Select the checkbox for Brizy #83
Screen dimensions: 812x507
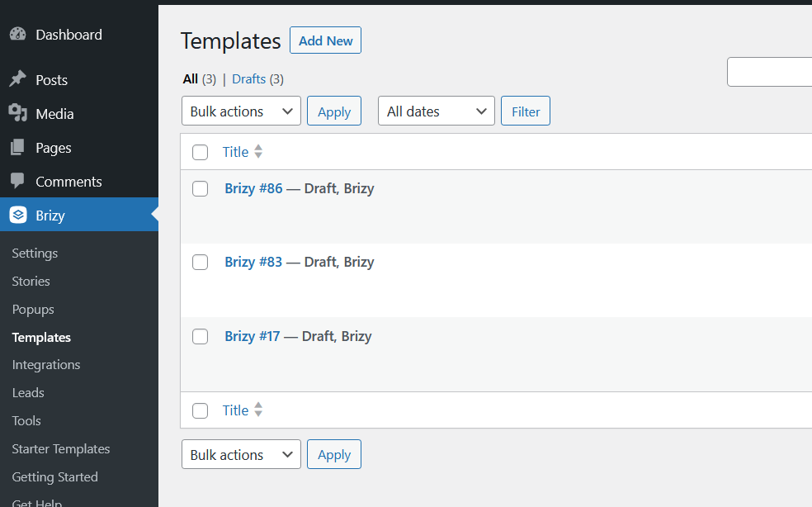[200, 262]
